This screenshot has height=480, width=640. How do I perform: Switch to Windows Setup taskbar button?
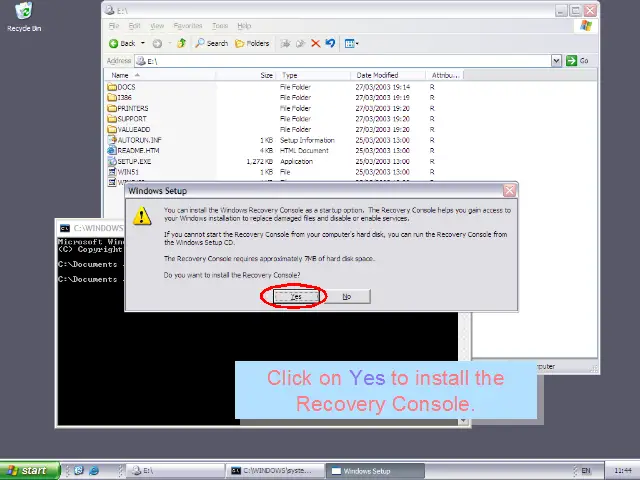point(376,471)
